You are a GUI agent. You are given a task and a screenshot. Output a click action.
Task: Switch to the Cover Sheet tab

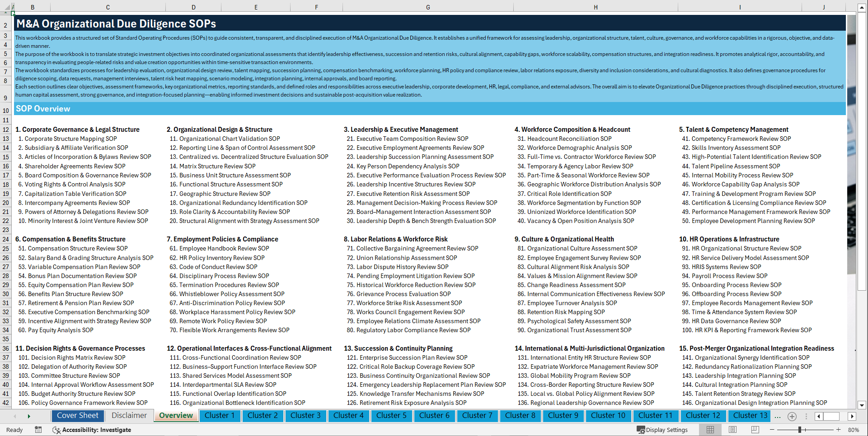point(78,415)
